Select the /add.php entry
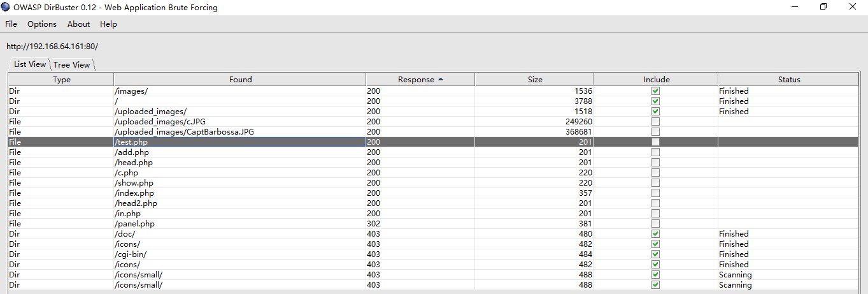This screenshot has width=868, height=294. (132, 152)
